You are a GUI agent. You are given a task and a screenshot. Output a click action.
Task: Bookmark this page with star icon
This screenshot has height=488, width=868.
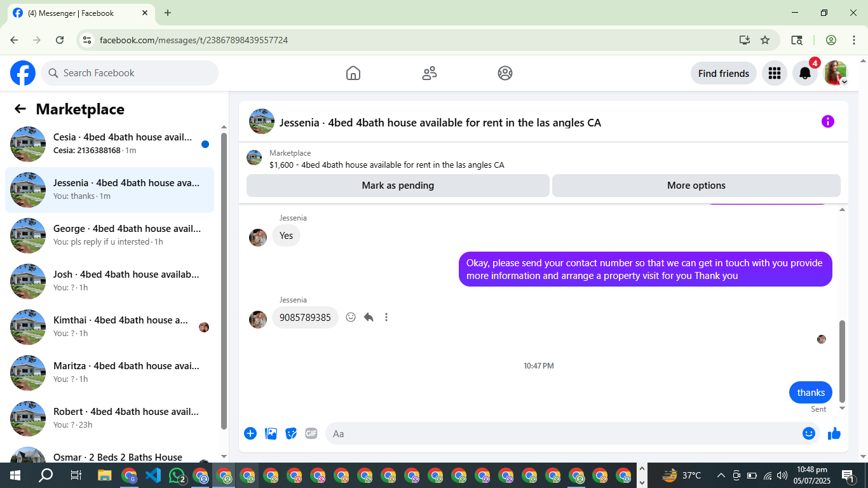click(x=765, y=40)
